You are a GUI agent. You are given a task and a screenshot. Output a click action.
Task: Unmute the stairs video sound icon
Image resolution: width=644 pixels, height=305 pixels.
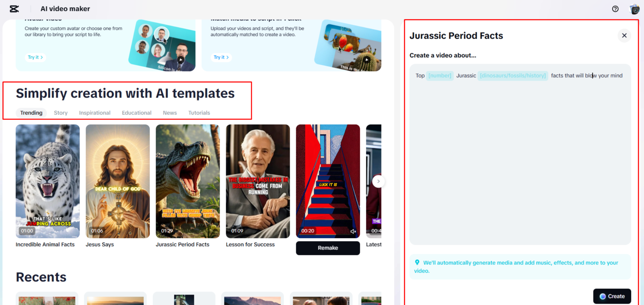[353, 231]
